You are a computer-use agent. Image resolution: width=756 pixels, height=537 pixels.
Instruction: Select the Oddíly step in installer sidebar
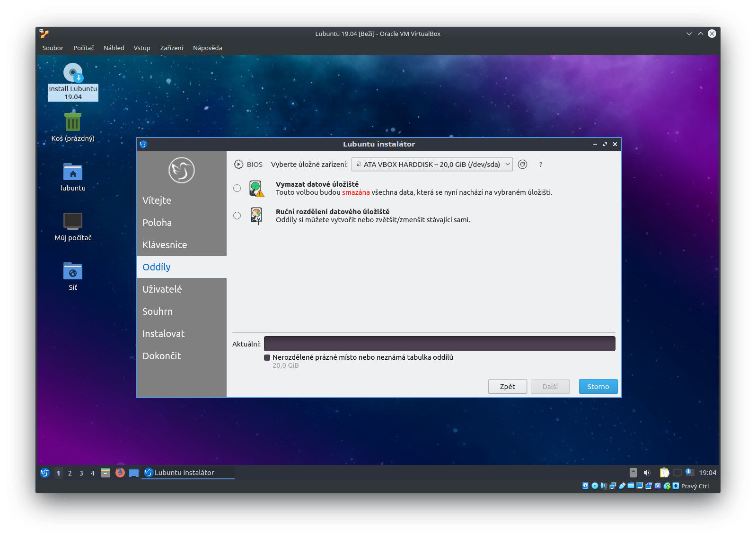(x=182, y=267)
